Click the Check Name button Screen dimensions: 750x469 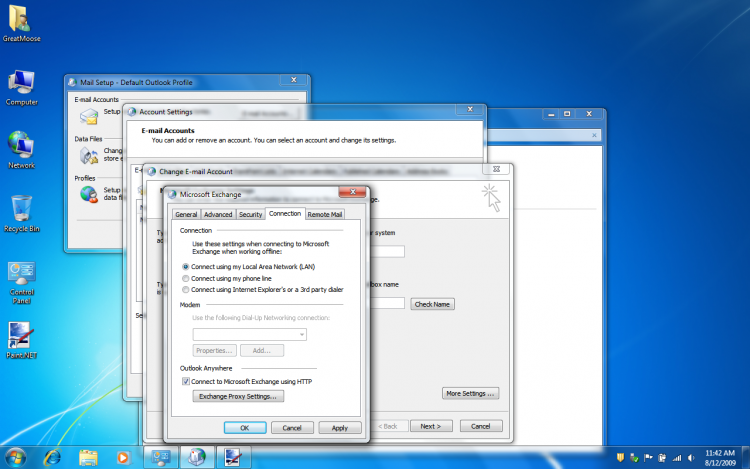click(x=432, y=304)
